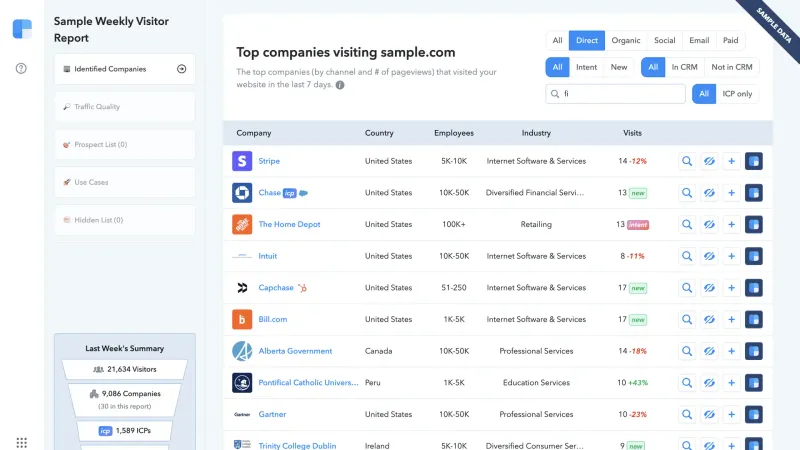The width and height of the screenshot is (800, 450).
Task: Switch to the Paid channel tab
Action: coord(730,40)
